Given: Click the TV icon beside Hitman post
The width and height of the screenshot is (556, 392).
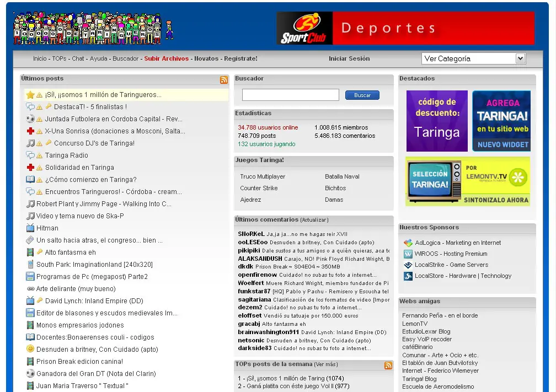Looking at the screenshot, I should click(x=30, y=228).
